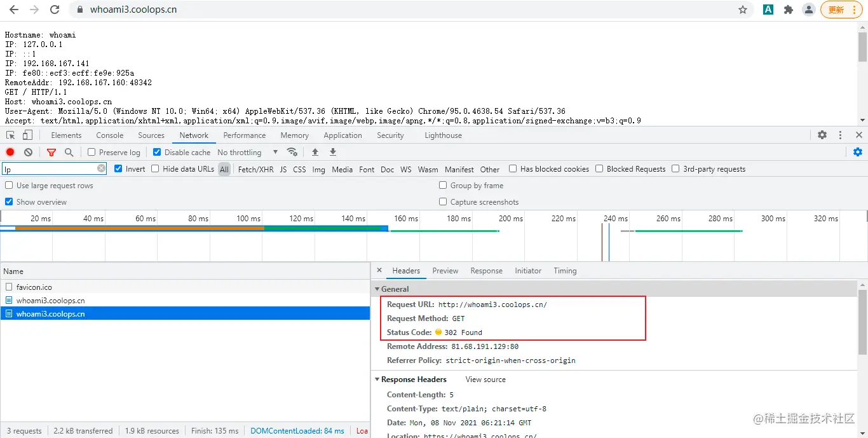Go forward with the browser forward arrow
The width and height of the screenshot is (868, 438).
pos(34,10)
